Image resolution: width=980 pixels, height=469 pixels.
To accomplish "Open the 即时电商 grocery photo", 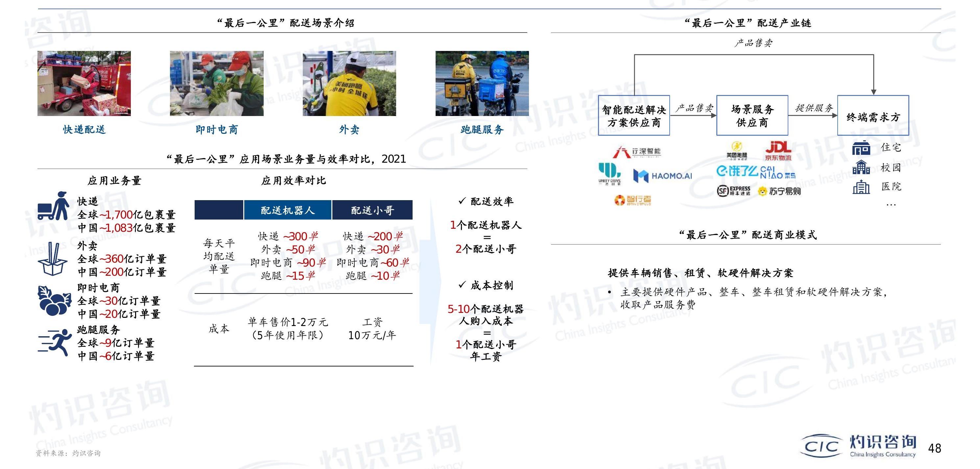I will point(216,83).
